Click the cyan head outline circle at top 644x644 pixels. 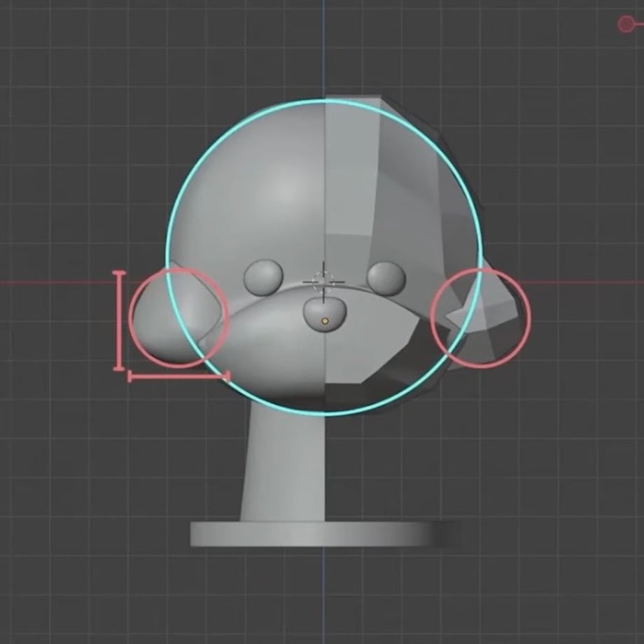pyautogui.click(x=323, y=101)
